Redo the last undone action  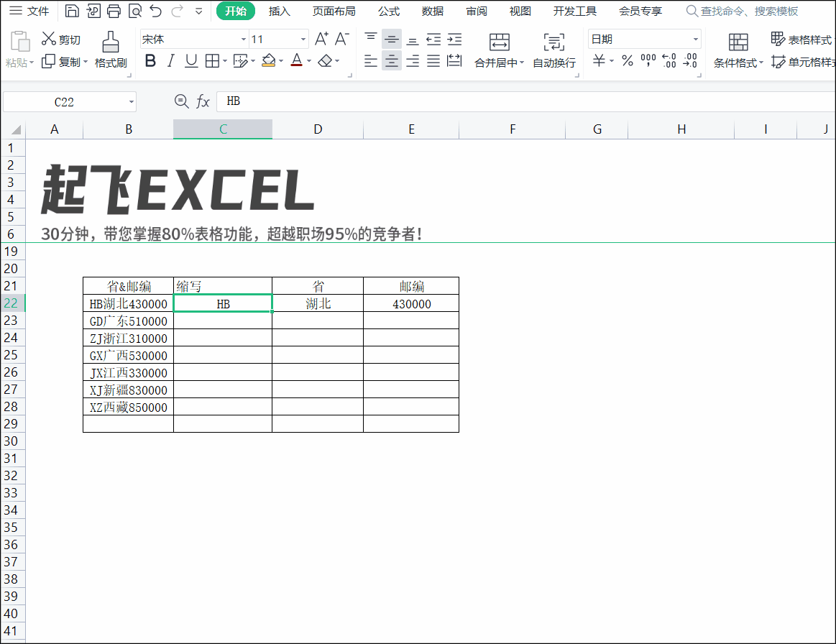[x=177, y=11]
